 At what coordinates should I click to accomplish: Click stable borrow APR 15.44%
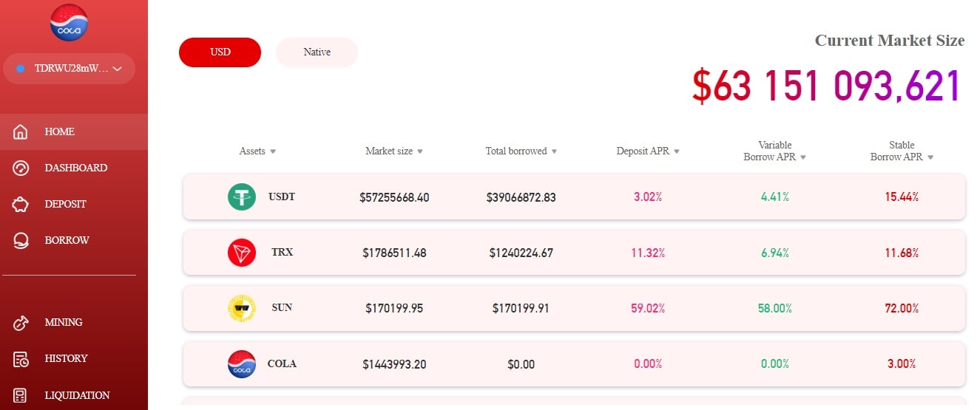point(902,197)
